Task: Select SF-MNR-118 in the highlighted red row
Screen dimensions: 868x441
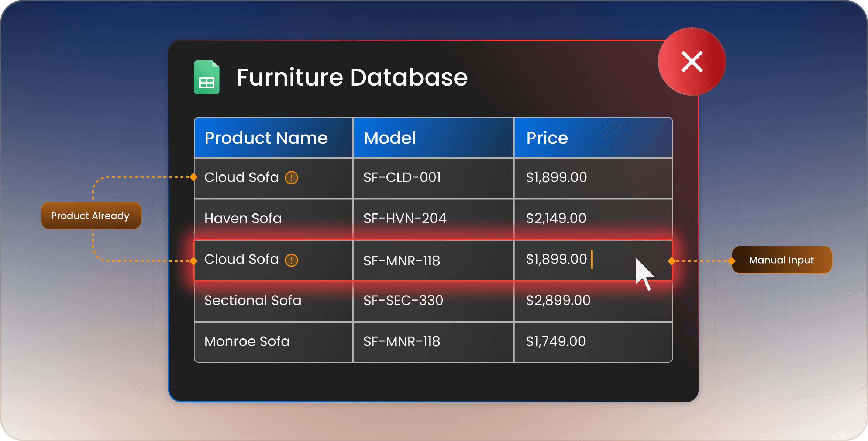Action: pyautogui.click(x=433, y=260)
